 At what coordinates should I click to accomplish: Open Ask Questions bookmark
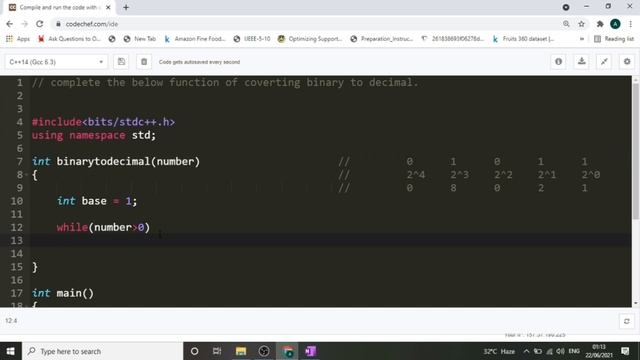69,39
